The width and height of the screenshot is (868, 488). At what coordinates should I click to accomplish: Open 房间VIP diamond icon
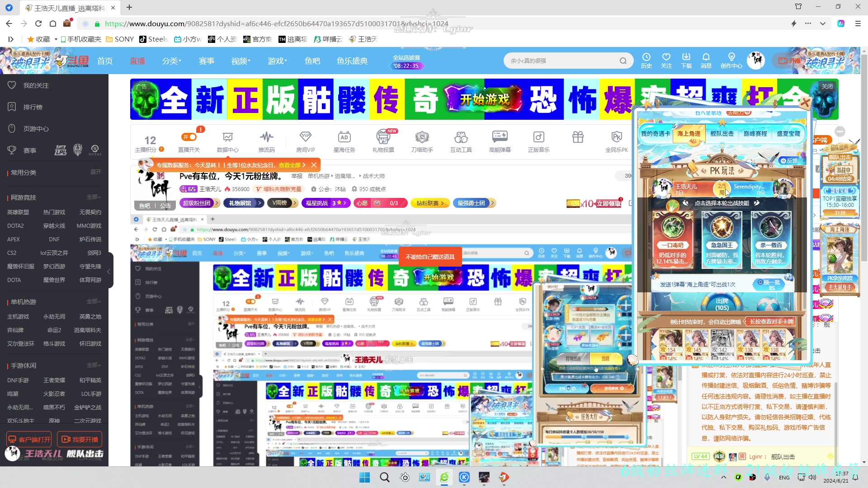(306, 141)
